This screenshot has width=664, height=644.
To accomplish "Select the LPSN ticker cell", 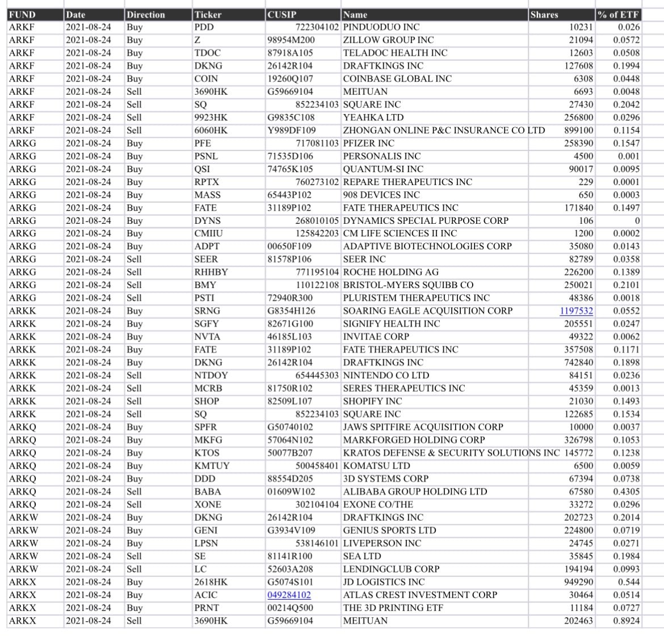I will [x=229, y=543].
